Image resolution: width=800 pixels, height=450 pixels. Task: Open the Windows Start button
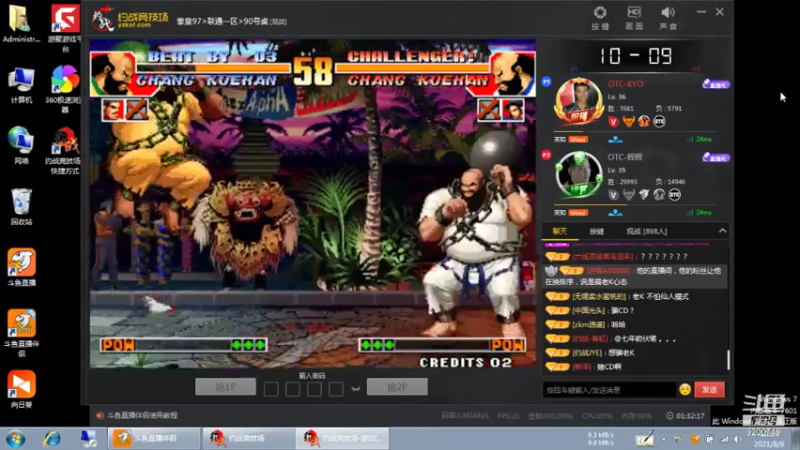pyautogui.click(x=15, y=439)
